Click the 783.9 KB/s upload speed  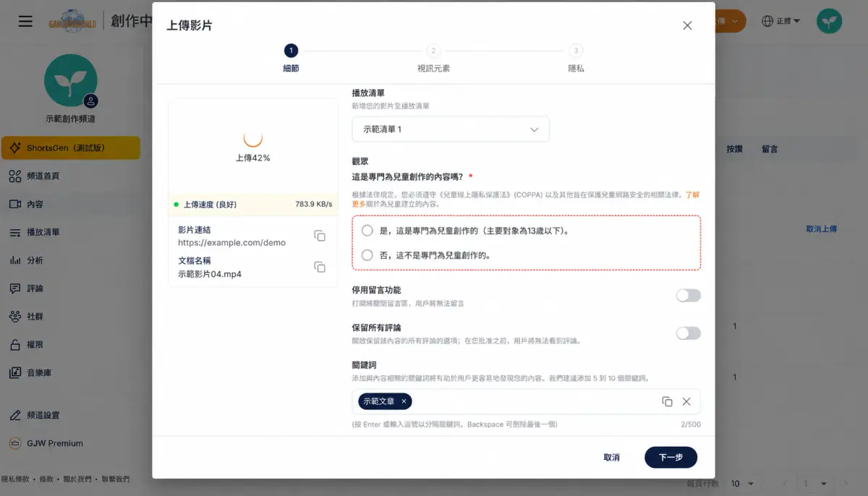pyautogui.click(x=314, y=205)
